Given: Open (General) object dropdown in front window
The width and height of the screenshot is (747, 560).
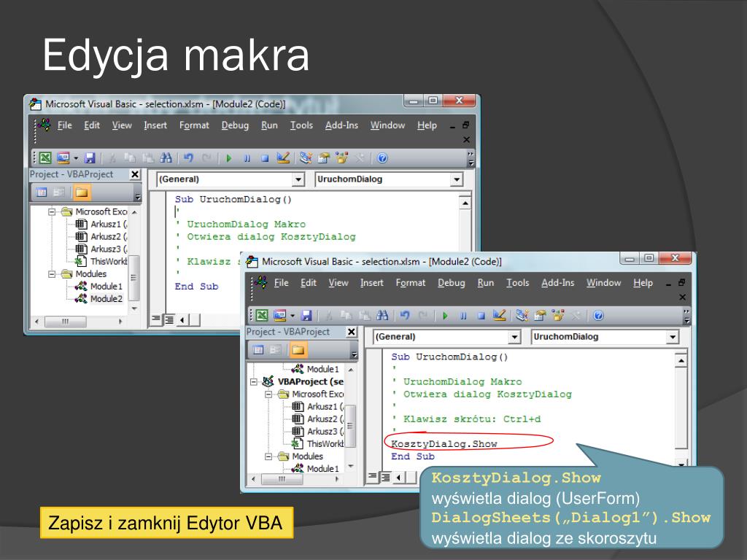Looking at the screenshot, I should click(514, 337).
